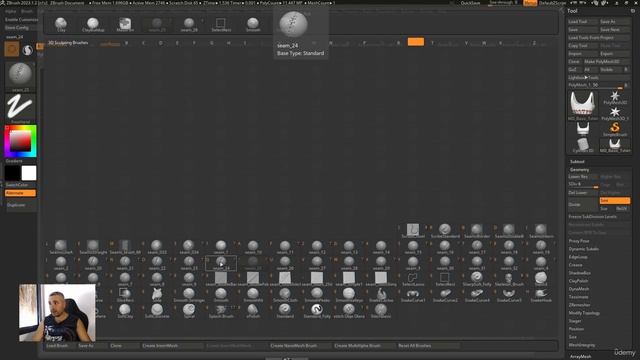
Task: Select the seam_22 brush
Action: pyautogui.click(x=157, y=263)
